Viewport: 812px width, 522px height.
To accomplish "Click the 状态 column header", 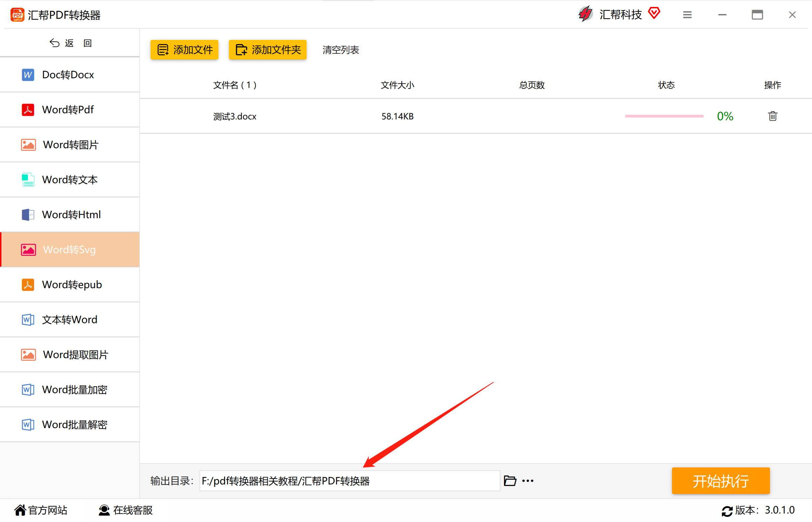I will pyautogui.click(x=666, y=85).
